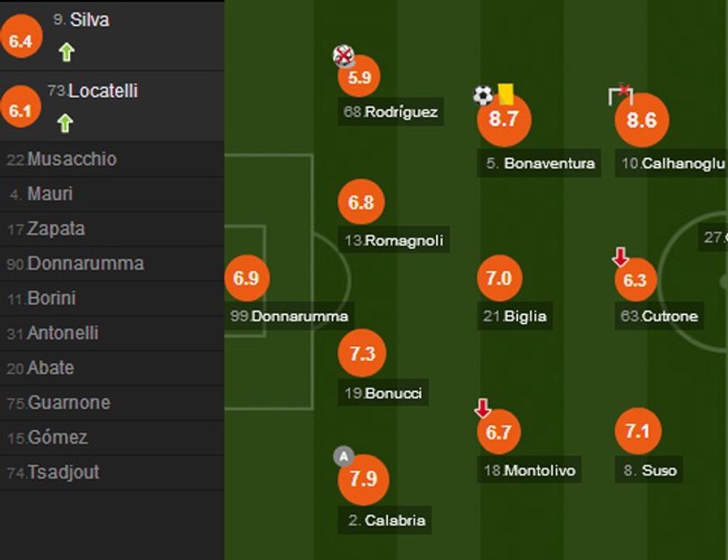The width and height of the screenshot is (728, 560).
Task: Click the green arrow under Locatelli
Action: (65, 123)
